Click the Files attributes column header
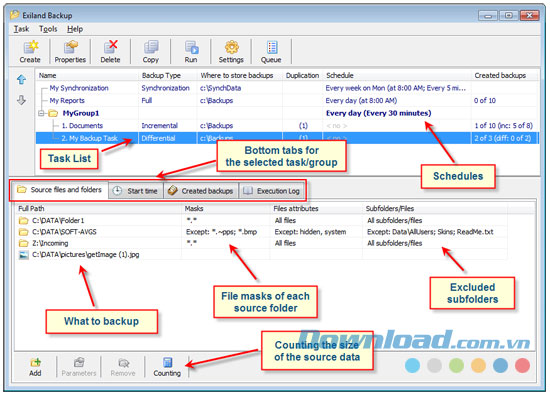 pyautogui.click(x=316, y=209)
